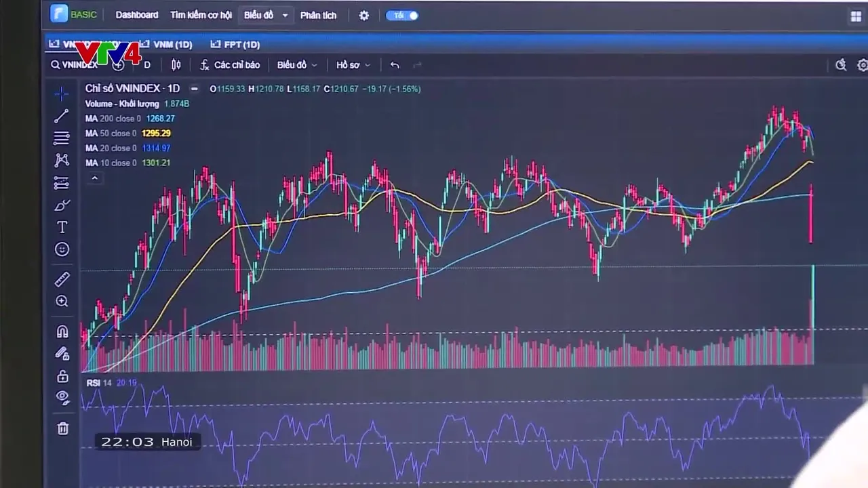Screen dimensions: 868x488
Task: Collapse the indicator legend with the chevron
Action: coord(95,178)
